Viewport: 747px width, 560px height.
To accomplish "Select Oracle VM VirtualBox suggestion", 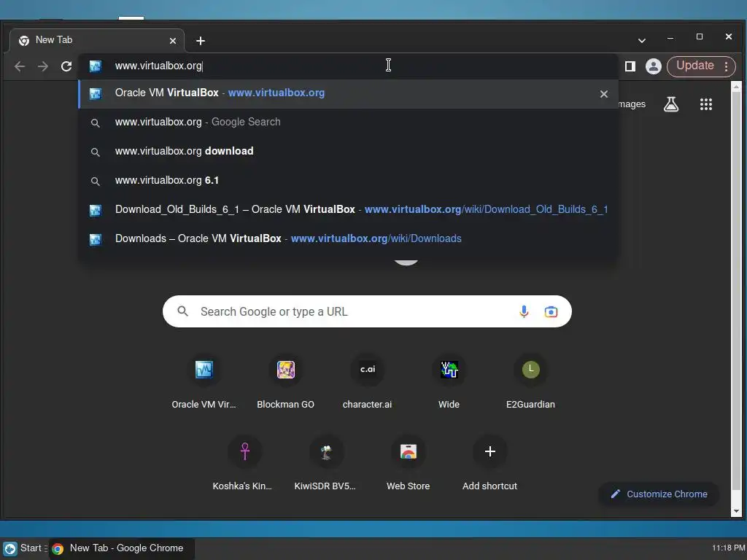I will pos(348,93).
